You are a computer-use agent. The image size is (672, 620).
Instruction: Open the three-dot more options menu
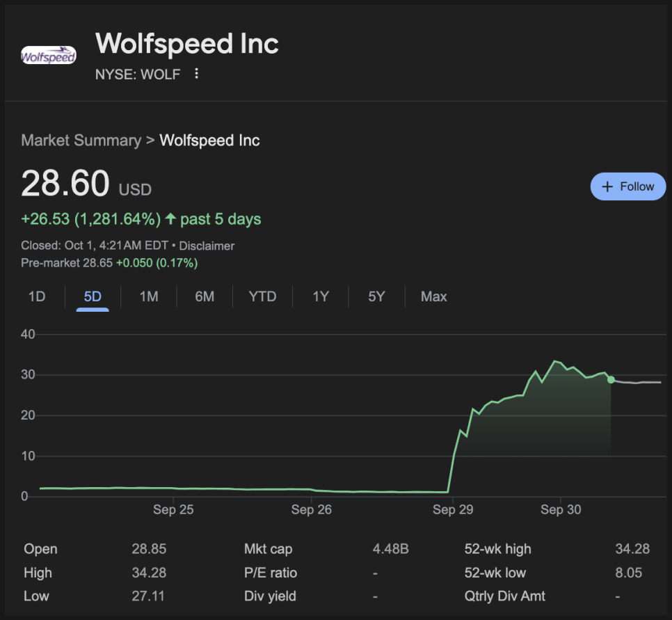[197, 74]
